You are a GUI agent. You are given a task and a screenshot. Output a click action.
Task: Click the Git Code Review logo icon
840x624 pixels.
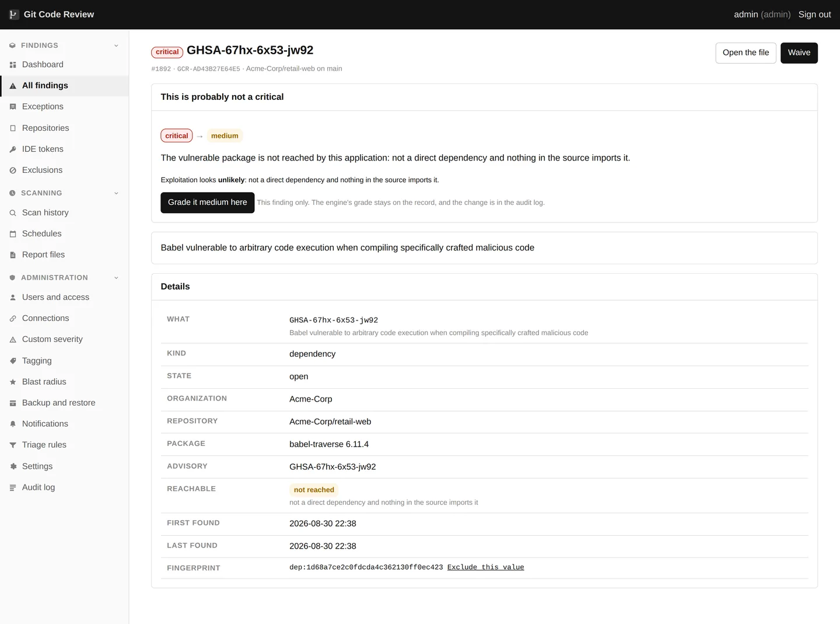(13, 15)
